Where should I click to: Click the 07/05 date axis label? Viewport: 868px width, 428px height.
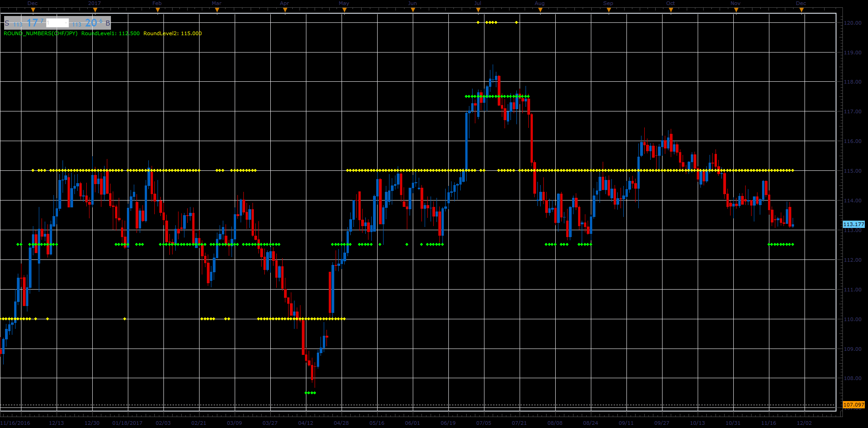coord(484,423)
